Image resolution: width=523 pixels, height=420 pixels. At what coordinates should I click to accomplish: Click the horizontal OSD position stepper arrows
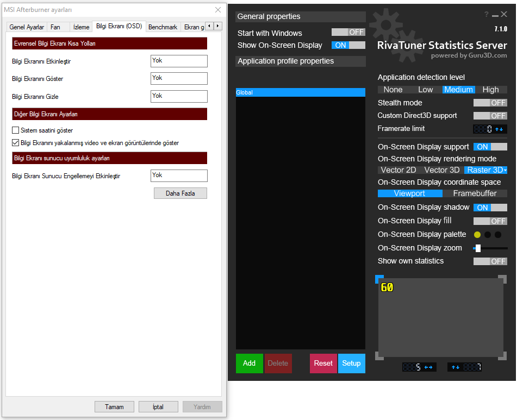tap(428, 367)
